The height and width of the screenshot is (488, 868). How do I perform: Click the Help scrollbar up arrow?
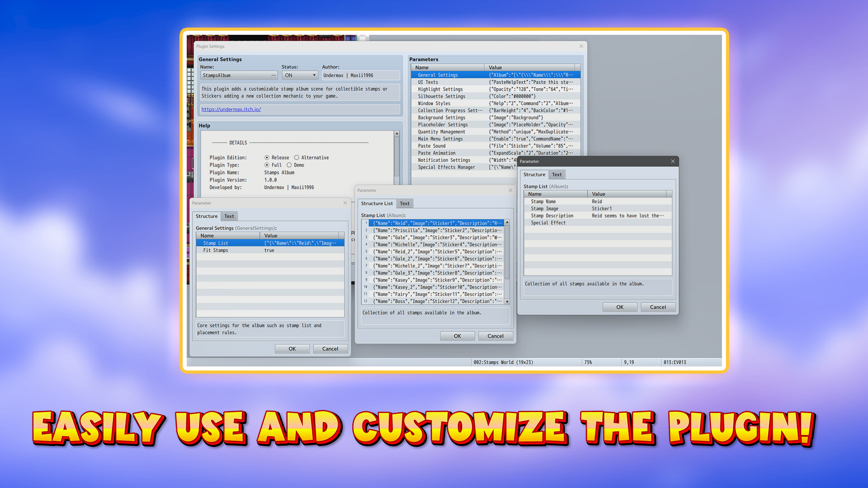[397, 132]
